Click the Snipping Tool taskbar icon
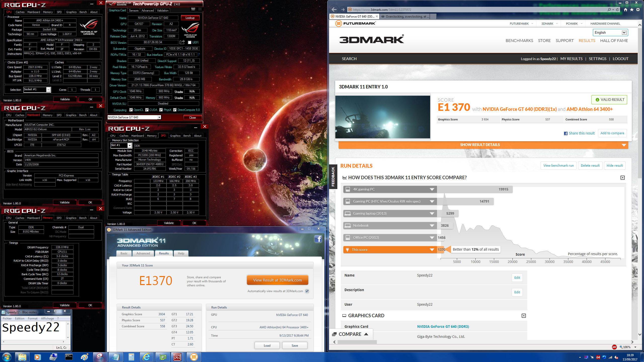 tap(100, 357)
